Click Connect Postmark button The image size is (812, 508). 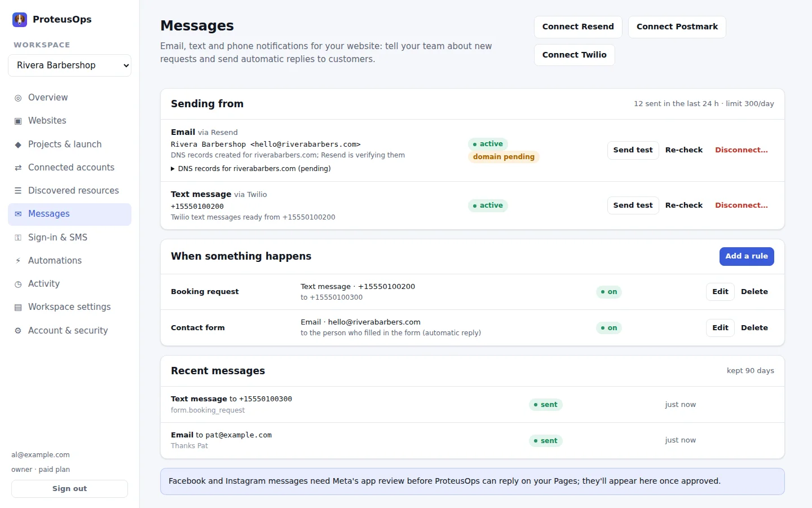pos(677,27)
